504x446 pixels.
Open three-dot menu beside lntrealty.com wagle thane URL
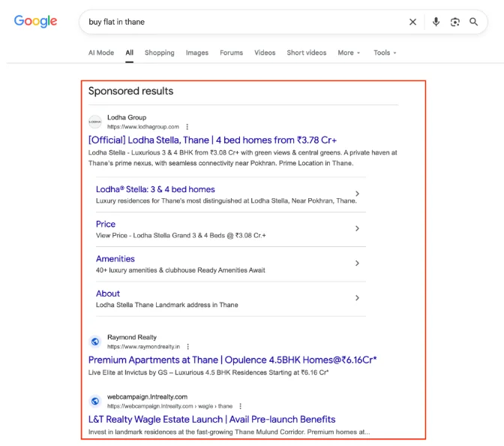(x=241, y=406)
